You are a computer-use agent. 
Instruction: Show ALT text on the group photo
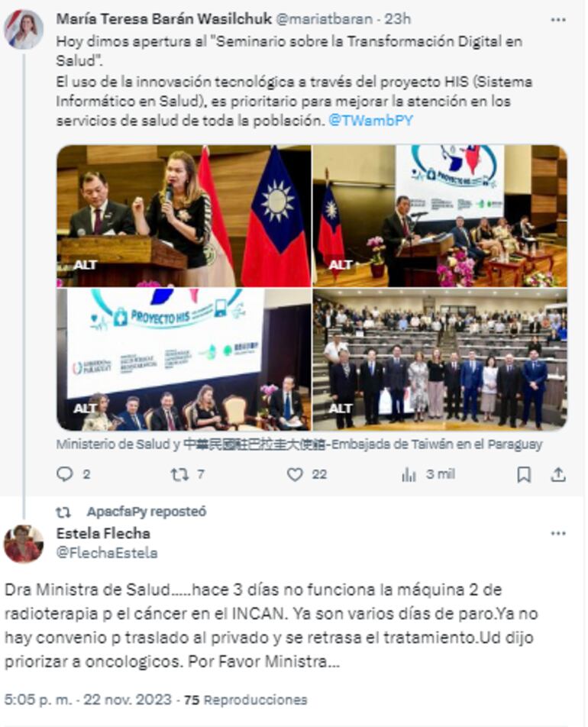(x=340, y=409)
